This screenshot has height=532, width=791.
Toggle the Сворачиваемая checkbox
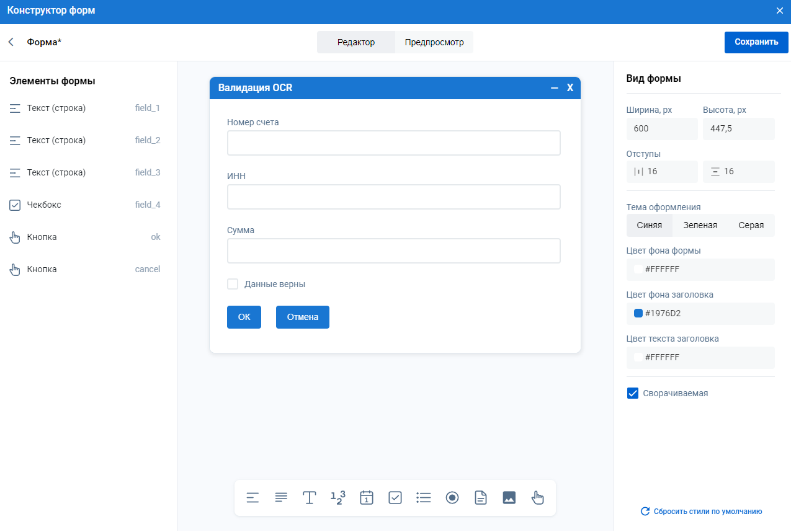[633, 393]
